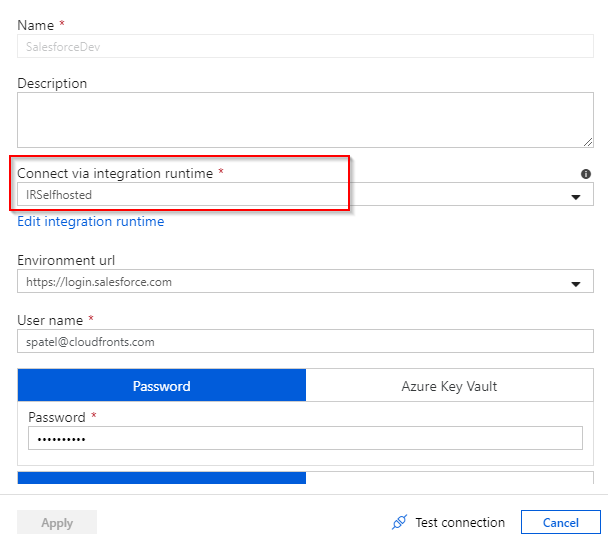
Task: Focus the Description text area
Action: 305,120
